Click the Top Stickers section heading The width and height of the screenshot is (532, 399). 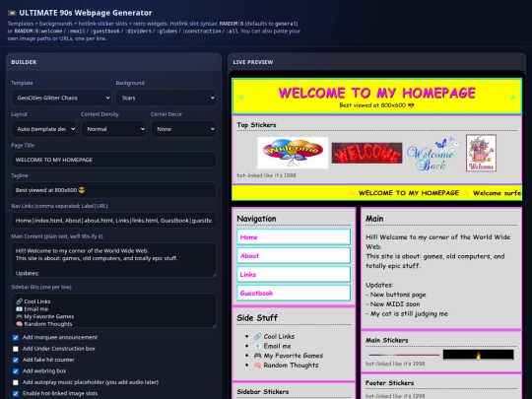256,125
